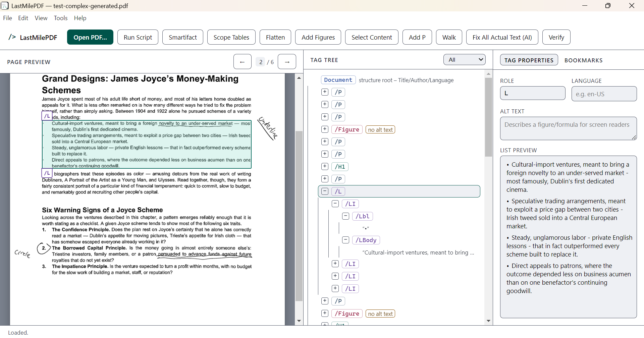This screenshot has width=644, height=338.
Task: Go to the previous page with the left arrow
Action: (x=242, y=62)
